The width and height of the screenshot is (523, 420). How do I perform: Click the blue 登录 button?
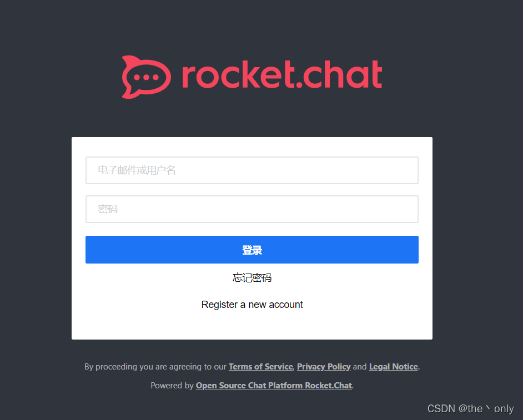click(252, 250)
